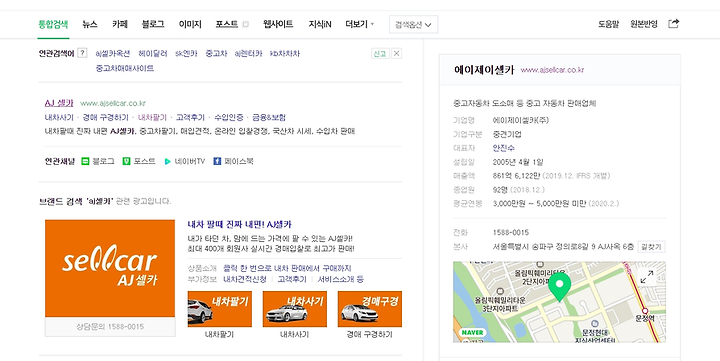Click the 원본반영 link

(644, 24)
